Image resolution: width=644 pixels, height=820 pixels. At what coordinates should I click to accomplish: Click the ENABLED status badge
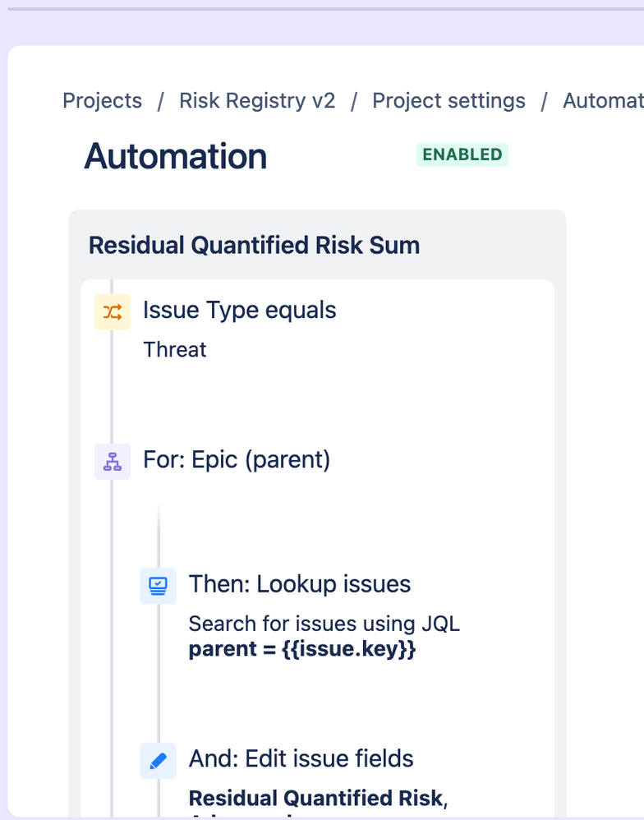462,154
